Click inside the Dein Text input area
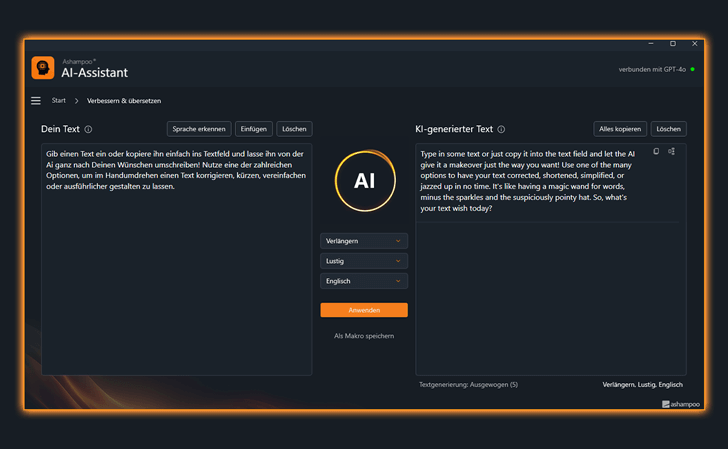Viewport: 728px width, 449px height. 175,280
